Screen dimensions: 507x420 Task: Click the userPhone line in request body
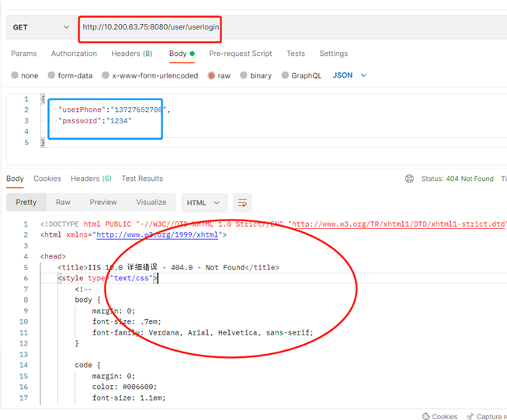pos(114,109)
